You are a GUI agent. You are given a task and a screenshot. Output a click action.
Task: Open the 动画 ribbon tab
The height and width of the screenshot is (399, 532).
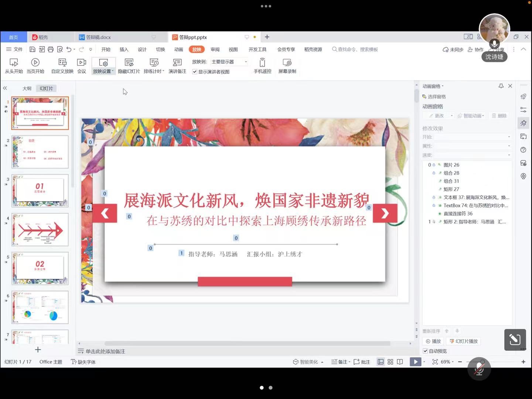coord(178,50)
